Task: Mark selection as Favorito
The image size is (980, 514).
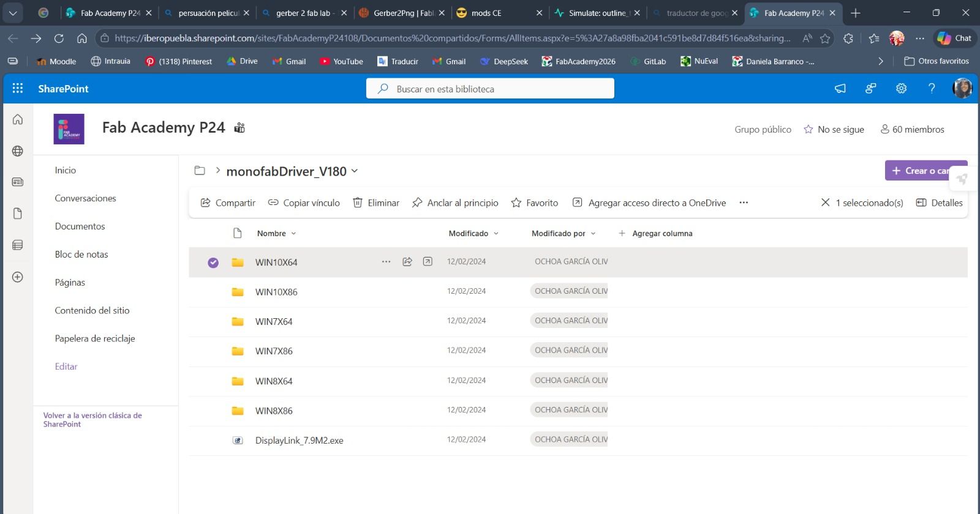Action: [x=535, y=203]
